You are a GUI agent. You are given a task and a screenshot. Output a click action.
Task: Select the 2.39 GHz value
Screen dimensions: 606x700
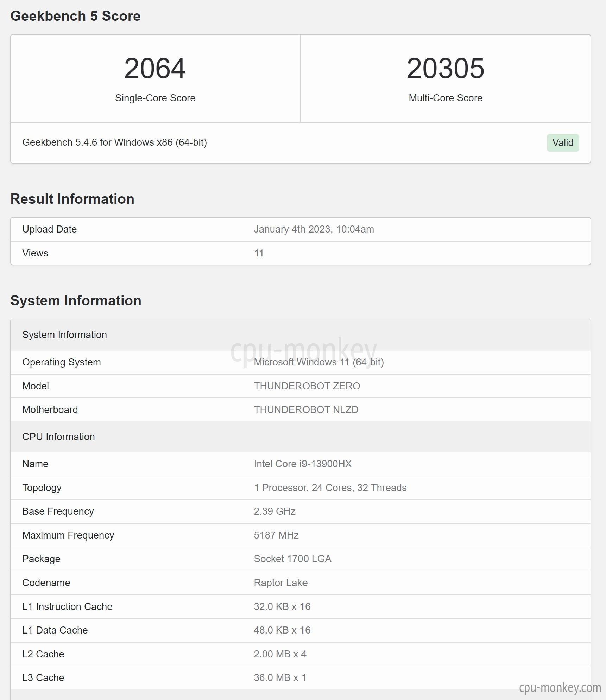click(274, 511)
